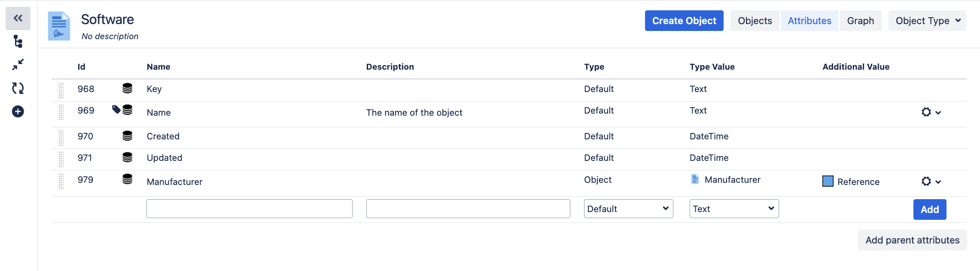
Task: Click the refresh icon in the sidebar
Action: [17, 88]
